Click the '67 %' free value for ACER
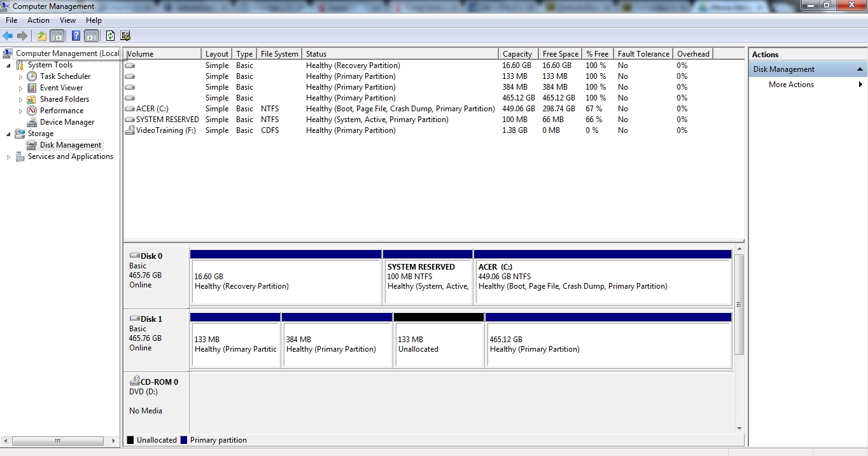The height and width of the screenshot is (456, 868). coord(594,109)
